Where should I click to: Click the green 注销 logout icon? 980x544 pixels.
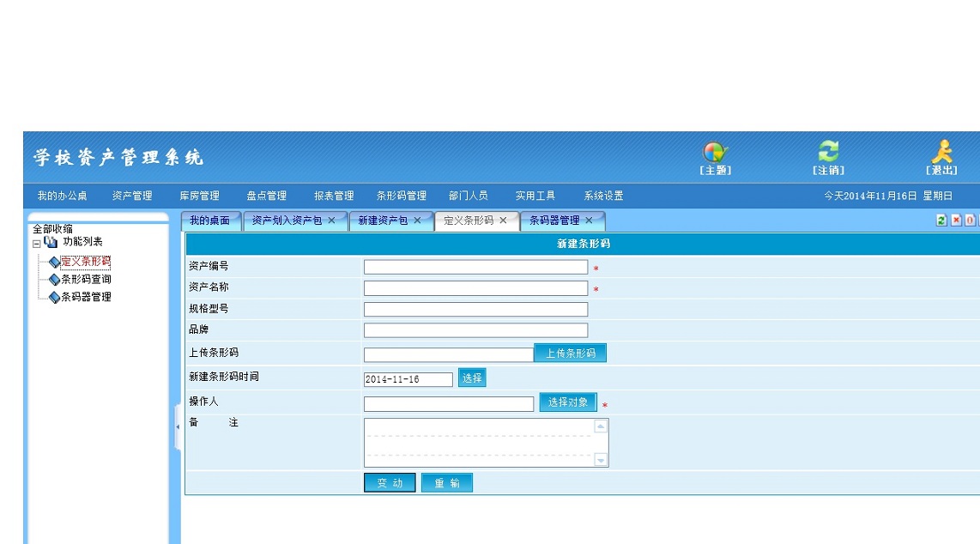tap(828, 152)
